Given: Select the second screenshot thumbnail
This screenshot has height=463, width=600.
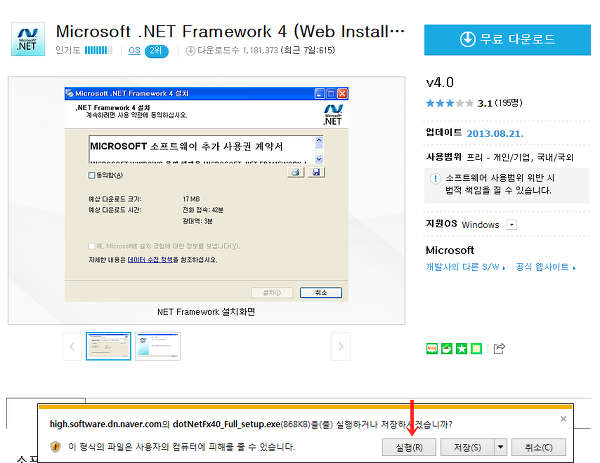Looking at the screenshot, I should tap(158, 346).
